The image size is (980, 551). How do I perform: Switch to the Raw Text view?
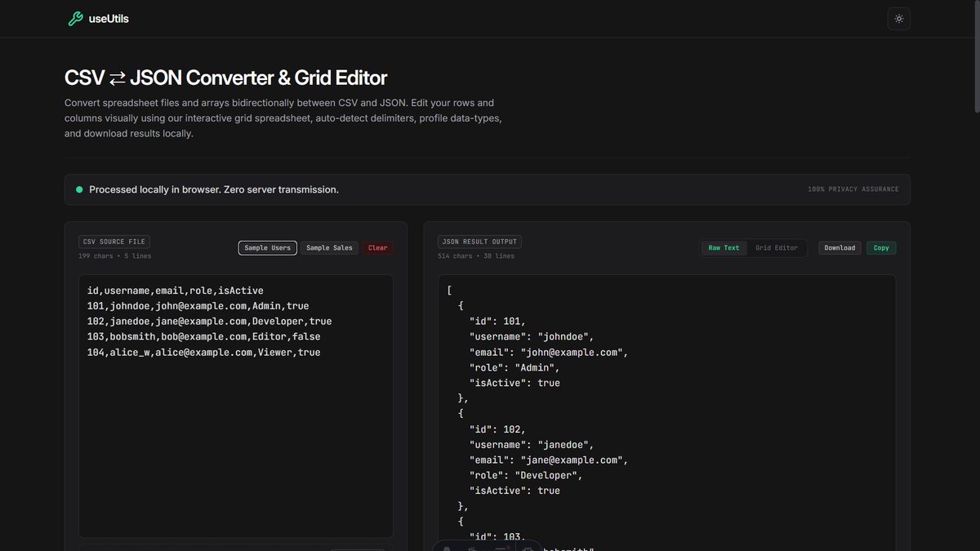724,247
